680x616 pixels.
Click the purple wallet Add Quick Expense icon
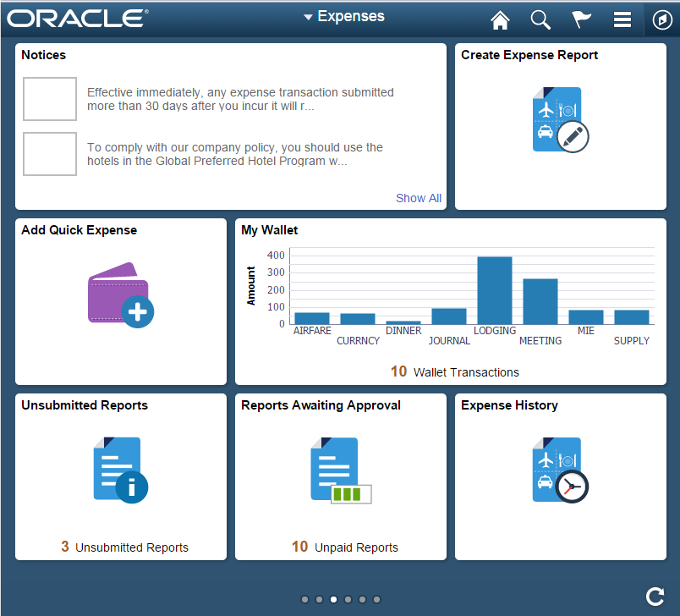click(x=121, y=294)
